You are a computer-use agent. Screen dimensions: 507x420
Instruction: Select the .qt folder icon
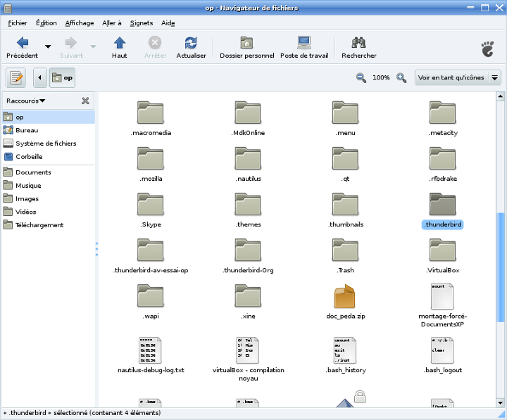point(345,158)
